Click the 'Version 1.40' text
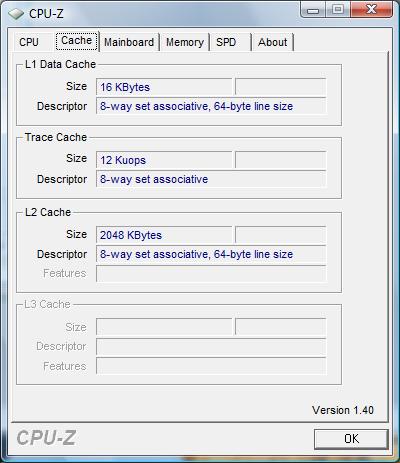This screenshot has width=400, height=463. [343, 410]
